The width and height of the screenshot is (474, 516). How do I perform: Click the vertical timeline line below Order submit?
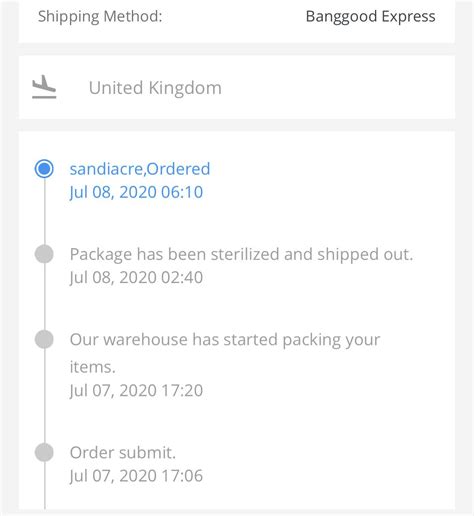tap(44, 486)
